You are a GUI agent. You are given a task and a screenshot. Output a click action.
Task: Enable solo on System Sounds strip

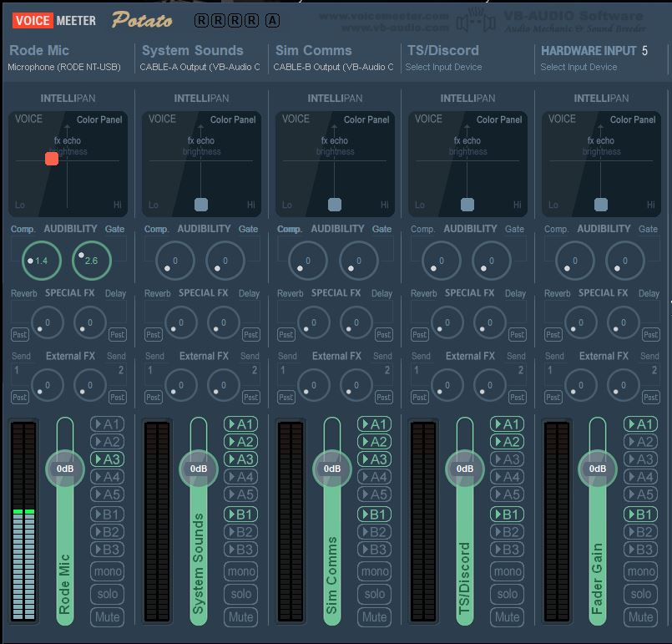[x=240, y=594]
